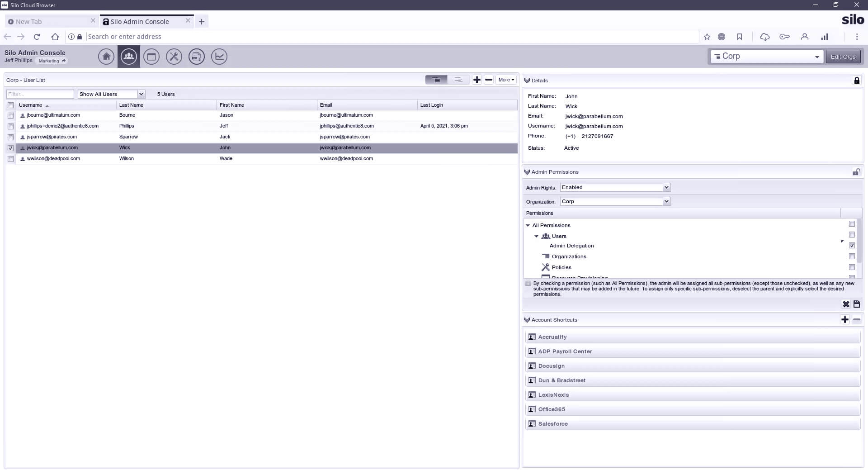Uncheck the jwick@parabellum.com row checkbox
Viewport: 868px width, 470px height.
(10, 148)
